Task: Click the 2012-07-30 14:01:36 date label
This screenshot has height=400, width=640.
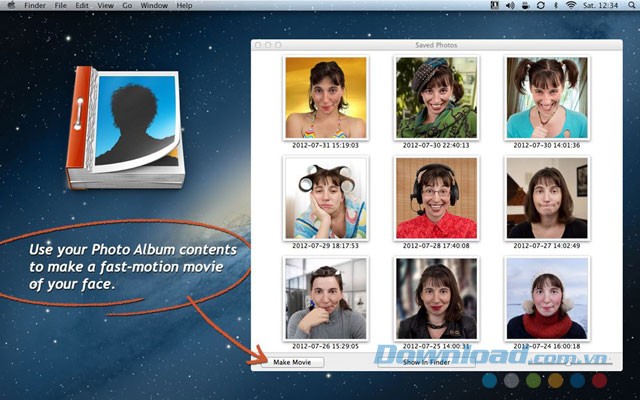Action: click(547, 145)
